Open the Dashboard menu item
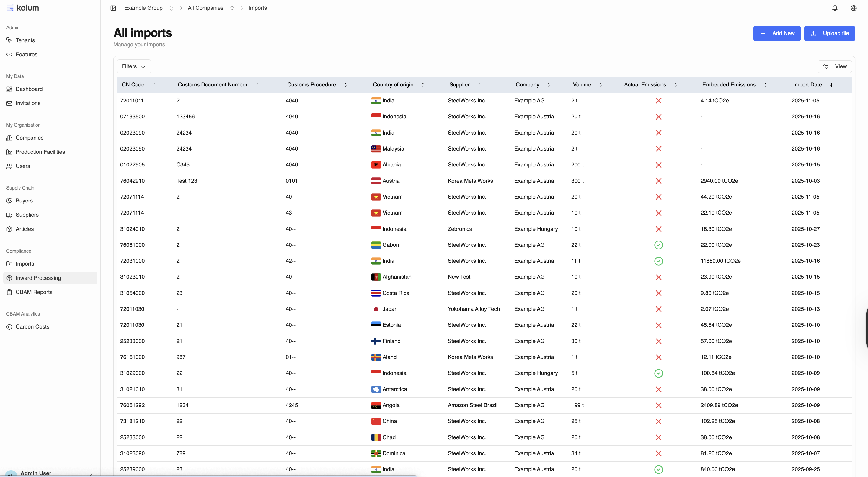The image size is (868, 477). (29, 89)
